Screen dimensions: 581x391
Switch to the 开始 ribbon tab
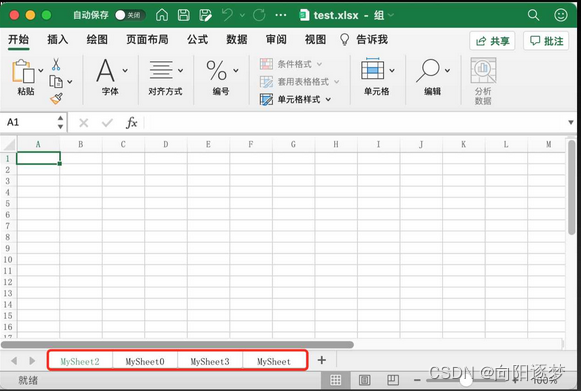click(19, 40)
